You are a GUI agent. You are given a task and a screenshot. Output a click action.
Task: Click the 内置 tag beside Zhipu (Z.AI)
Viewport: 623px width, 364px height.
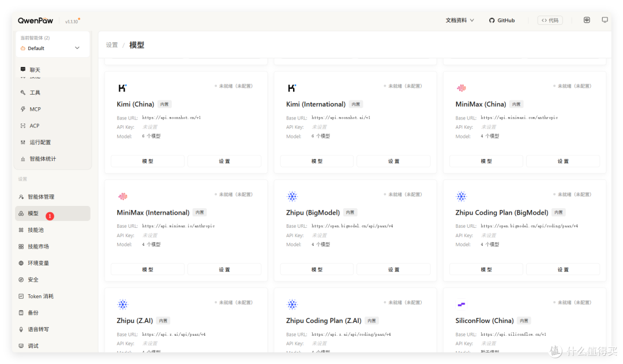163,321
